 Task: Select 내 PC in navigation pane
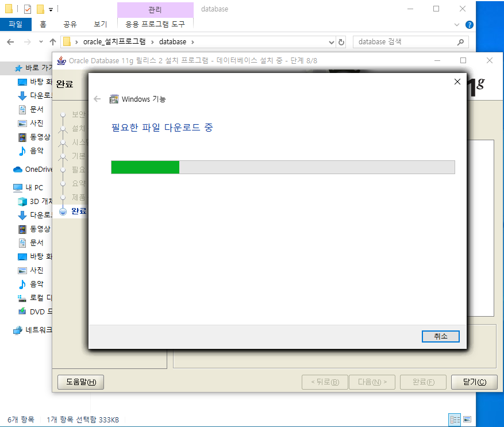[28, 188]
